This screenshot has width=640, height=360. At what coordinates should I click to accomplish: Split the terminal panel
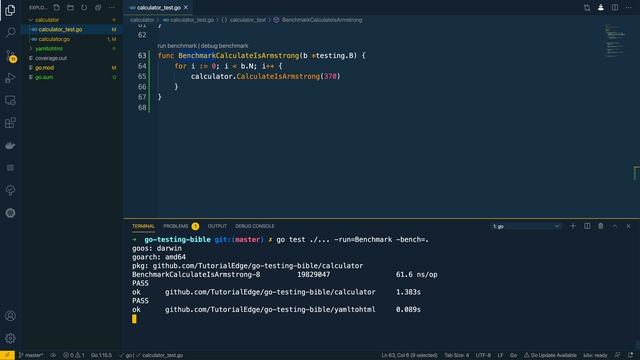point(587,226)
